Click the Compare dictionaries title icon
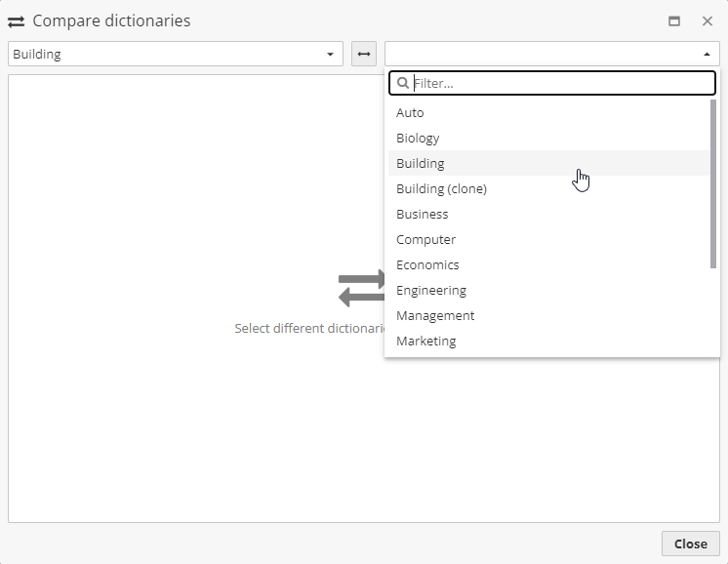 click(16, 21)
